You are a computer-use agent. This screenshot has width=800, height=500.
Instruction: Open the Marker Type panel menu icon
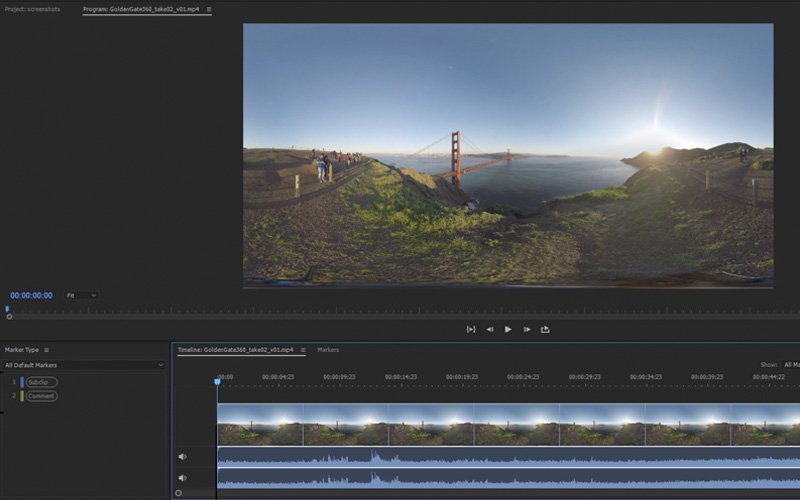coord(46,350)
